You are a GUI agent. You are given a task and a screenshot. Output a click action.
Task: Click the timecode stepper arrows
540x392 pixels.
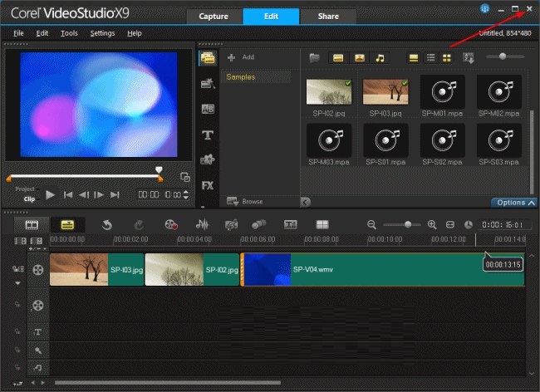tap(186, 195)
